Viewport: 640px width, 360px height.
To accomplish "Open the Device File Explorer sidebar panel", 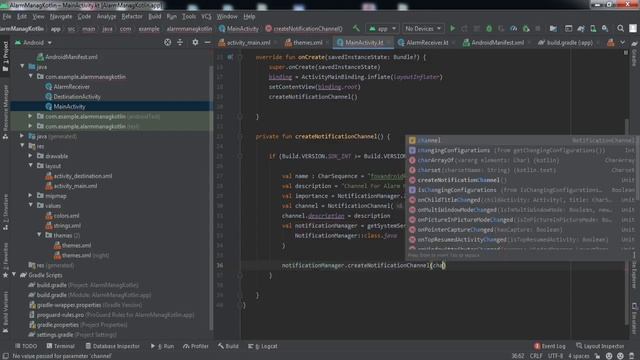I will click(635, 271).
